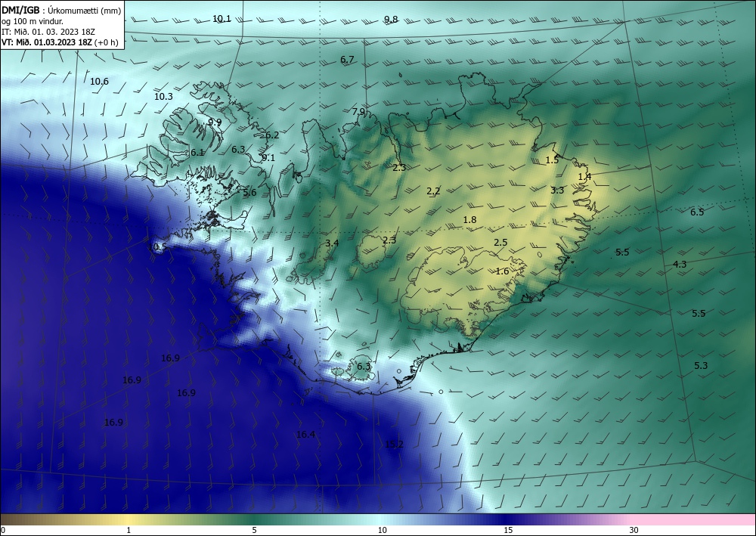Select the 2.2 value label
Screen dimensions: 756x536
[433, 191]
